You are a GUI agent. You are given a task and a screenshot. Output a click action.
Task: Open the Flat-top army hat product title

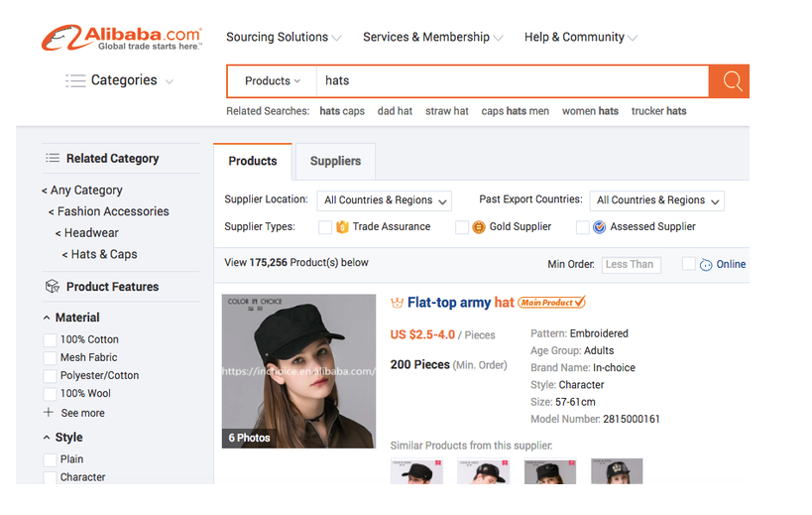point(460,302)
